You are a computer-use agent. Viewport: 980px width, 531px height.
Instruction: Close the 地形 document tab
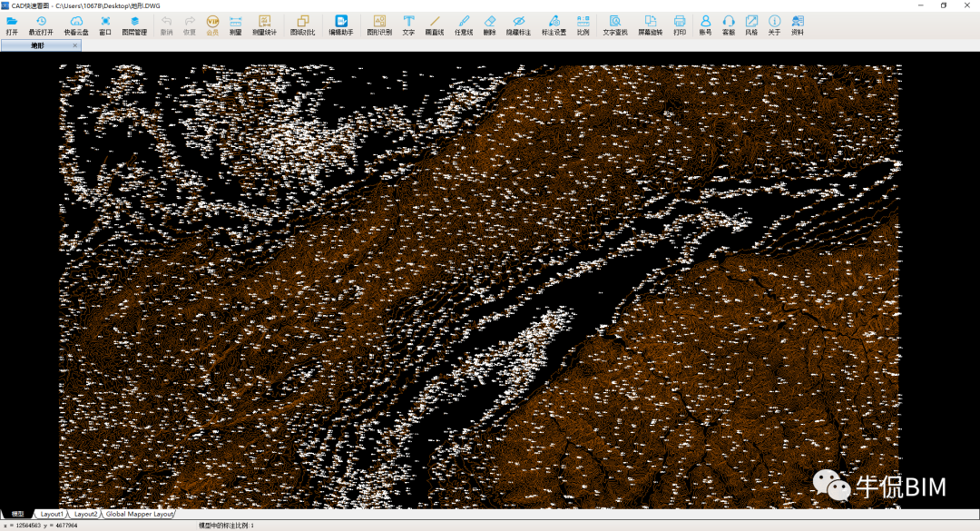[75, 45]
